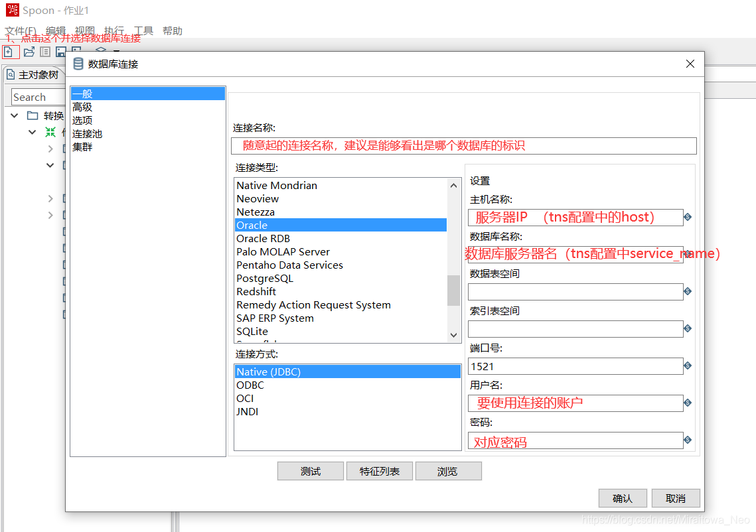Choose OCI access method

point(348,398)
